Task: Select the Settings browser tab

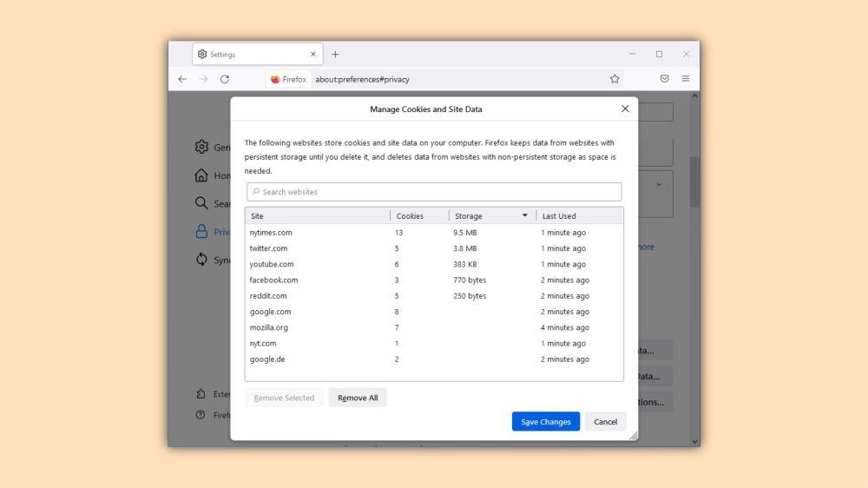Action: coord(252,54)
